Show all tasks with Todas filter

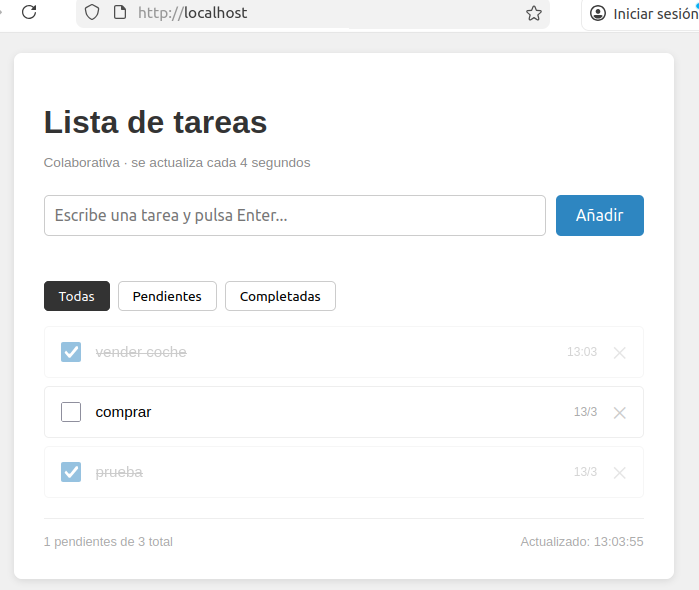[x=77, y=296]
